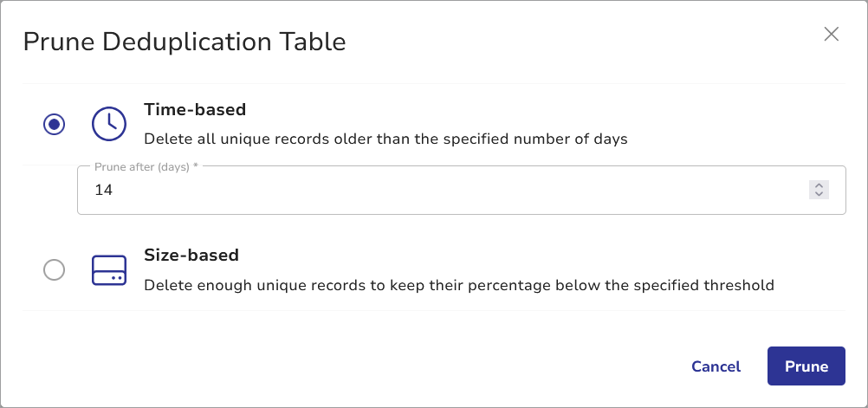The image size is (868, 408).
Task: Click the storage drive icon for Size-based
Action: click(x=109, y=270)
